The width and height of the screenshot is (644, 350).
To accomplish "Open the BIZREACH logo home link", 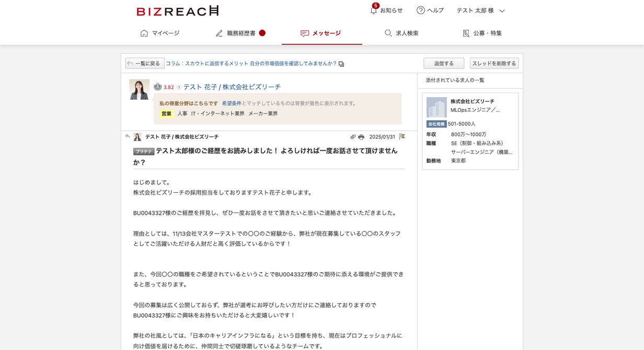I will pyautogui.click(x=177, y=10).
